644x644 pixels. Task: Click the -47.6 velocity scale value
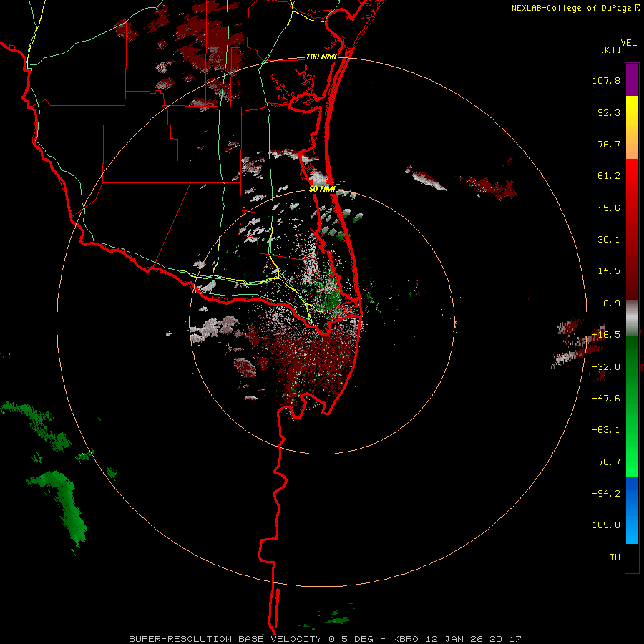pos(606,399)
